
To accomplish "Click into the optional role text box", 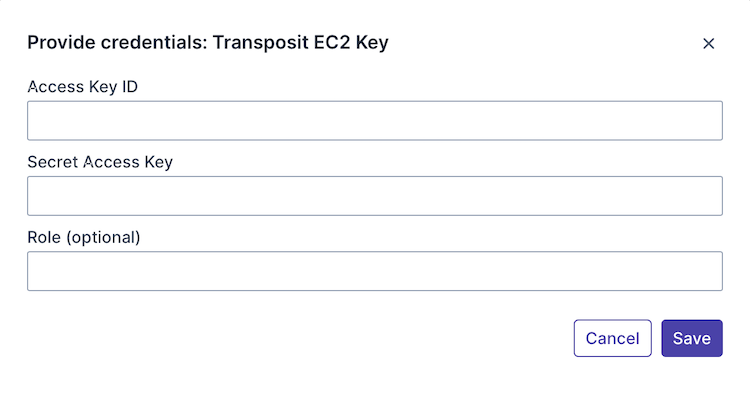I will coord(374,271).
